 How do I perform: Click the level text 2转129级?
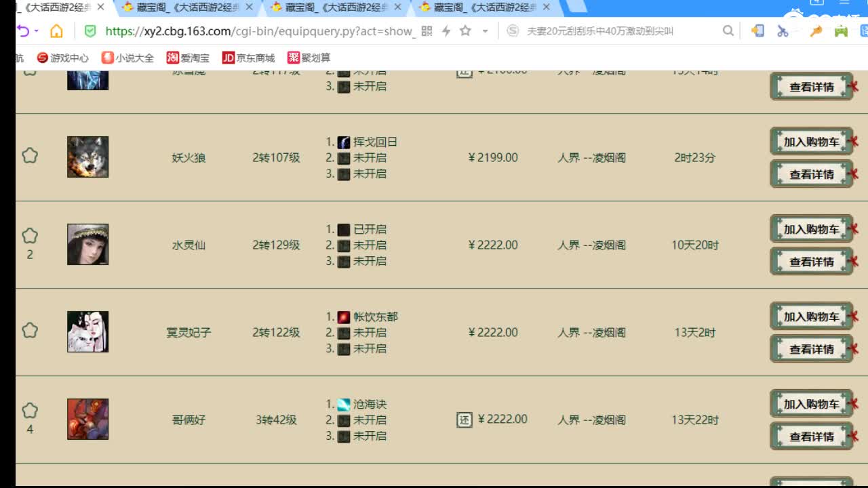pyautogui.click(x=276, y=245)
